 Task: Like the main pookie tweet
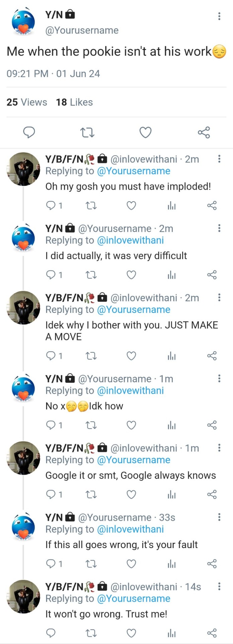[145, 132]
